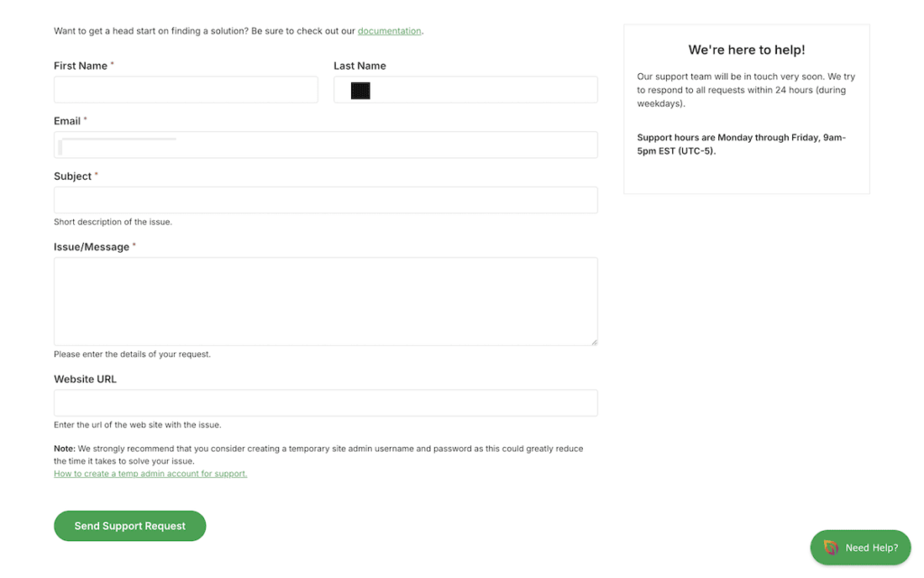
Task: Click the bold support hours text
Action: pyautogui.click(x=741, y=144)
